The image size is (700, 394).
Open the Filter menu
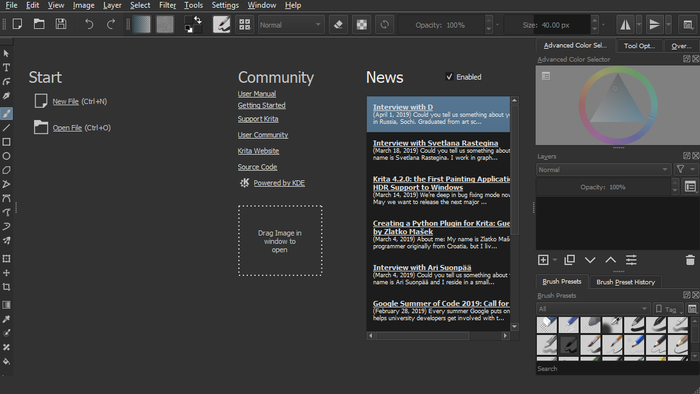pyautogui.click(x=167, y=5)
